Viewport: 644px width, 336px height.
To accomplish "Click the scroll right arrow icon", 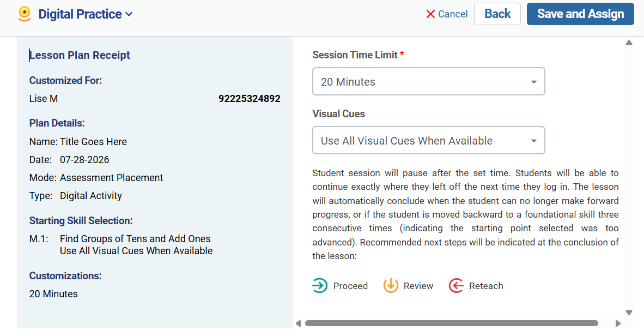I will (618, 323).
